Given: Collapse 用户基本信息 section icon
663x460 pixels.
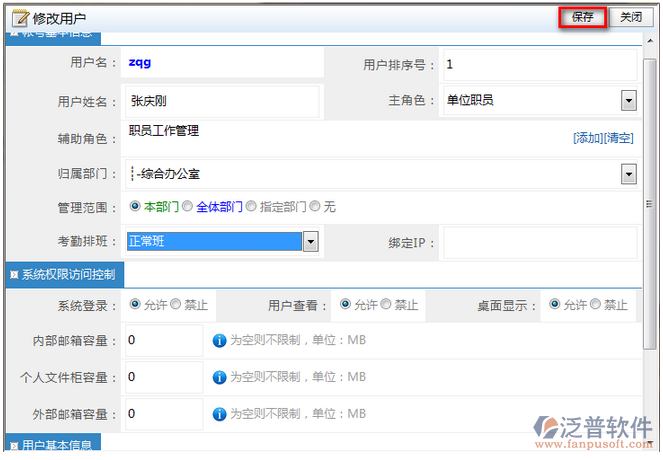Looking at the screenshot, I should [14, 444].
